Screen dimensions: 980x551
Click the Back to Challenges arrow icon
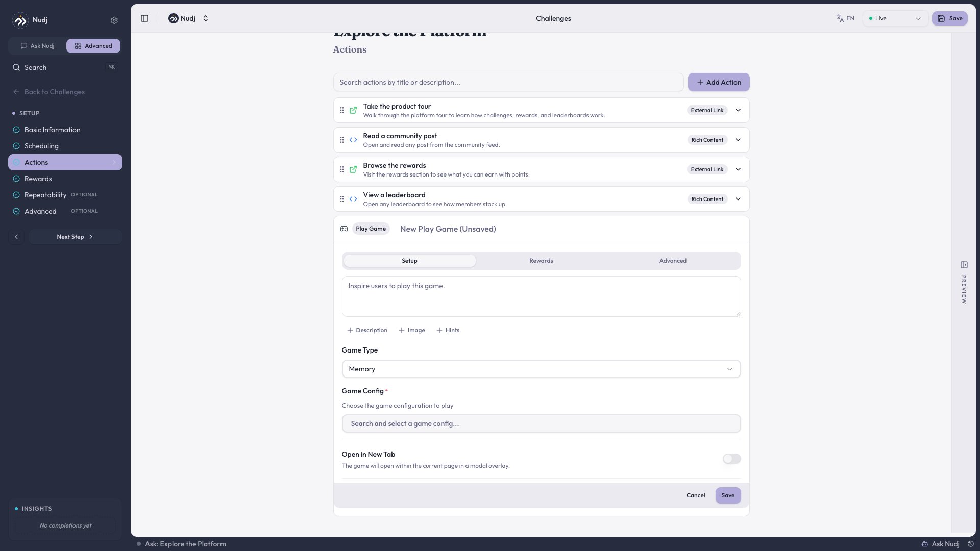click(16, 92)
